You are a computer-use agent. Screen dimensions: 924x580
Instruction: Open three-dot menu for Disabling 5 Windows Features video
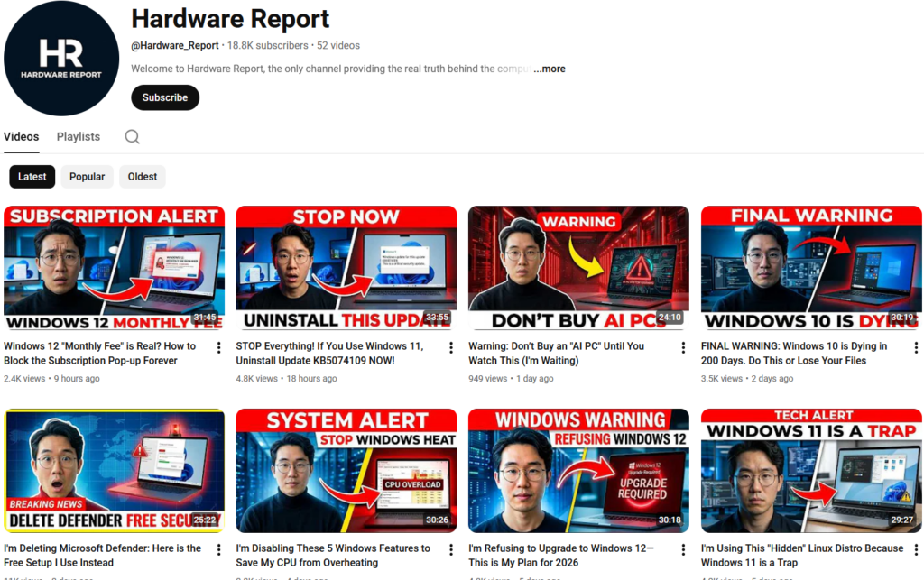pos(451,550)
